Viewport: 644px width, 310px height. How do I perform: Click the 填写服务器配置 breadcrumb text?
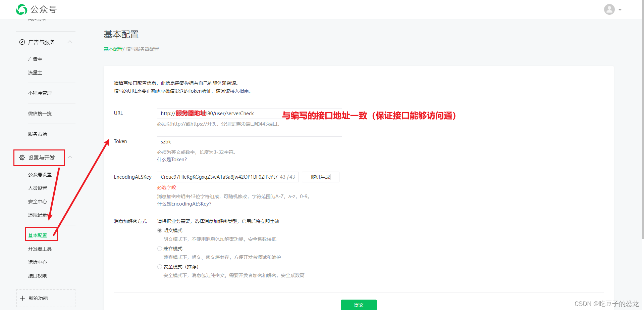[x=143, y=49]
